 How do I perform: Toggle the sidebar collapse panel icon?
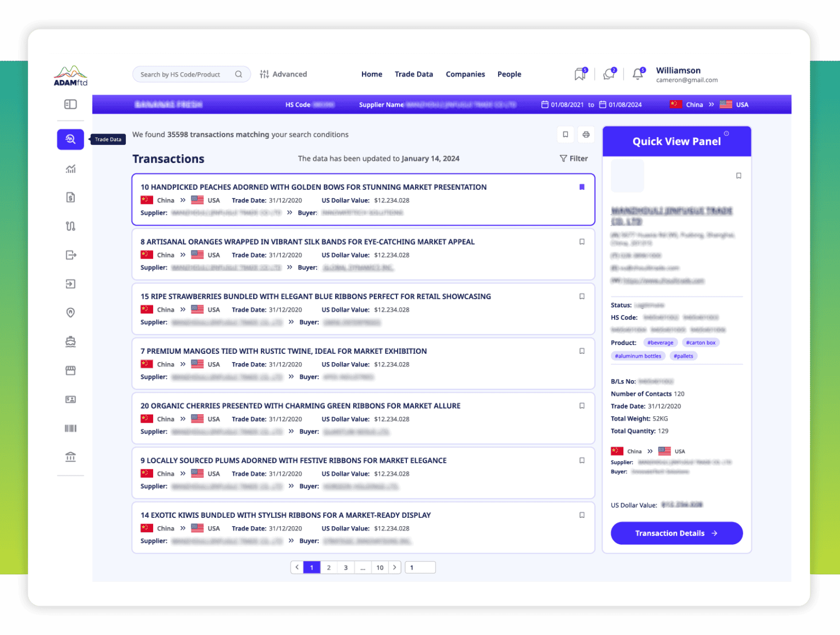(x=71, y=104)
